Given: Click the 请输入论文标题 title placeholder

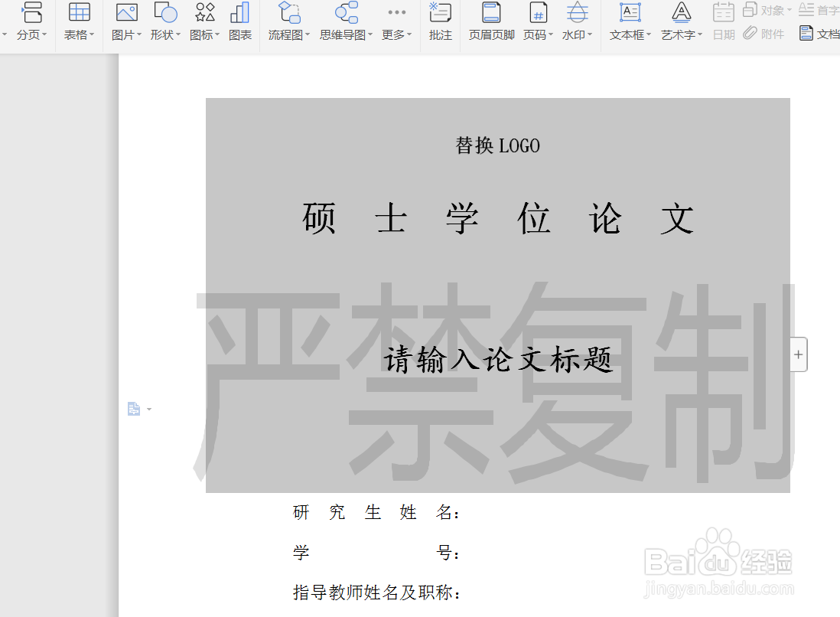Looking at the screenshot, I should (498, 358).
